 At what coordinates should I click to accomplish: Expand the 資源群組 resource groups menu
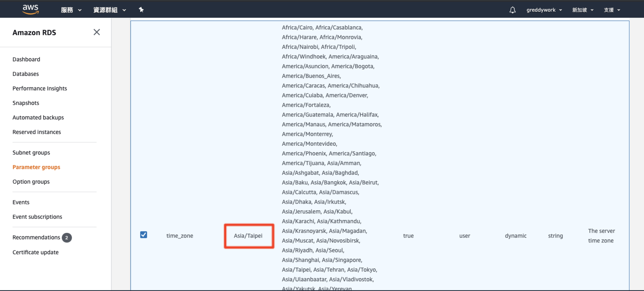(109, 10)
